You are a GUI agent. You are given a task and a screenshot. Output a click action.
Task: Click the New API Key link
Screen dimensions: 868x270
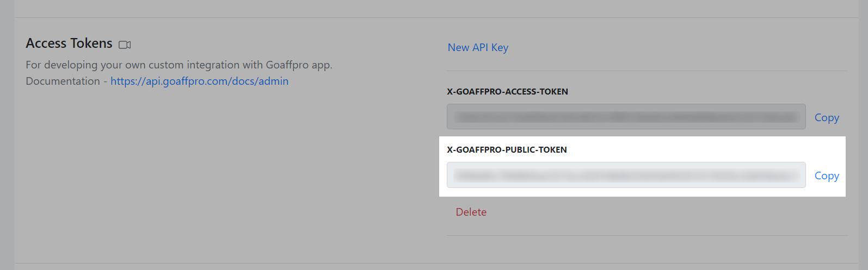(478, 47)
